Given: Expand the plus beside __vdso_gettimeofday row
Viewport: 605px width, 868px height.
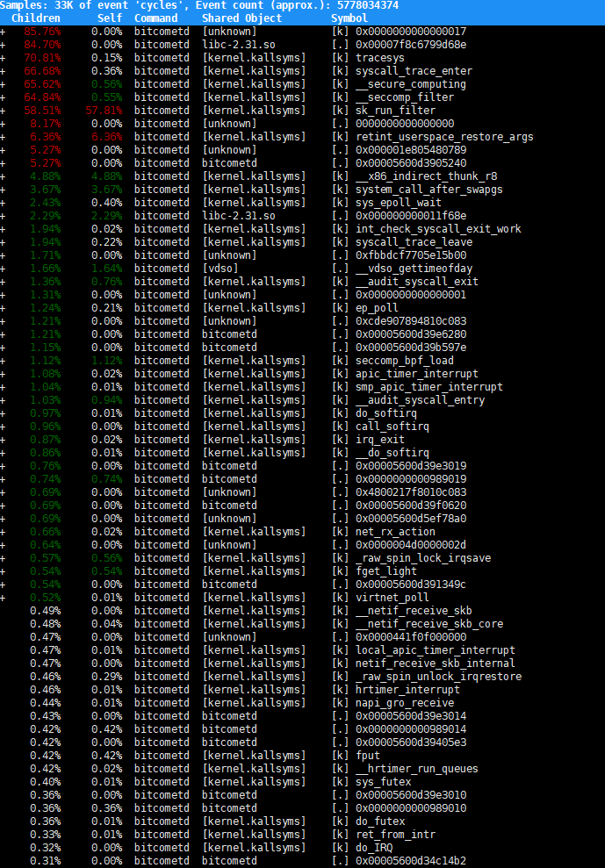Looking at the screenshot, I should coord(3,269).
